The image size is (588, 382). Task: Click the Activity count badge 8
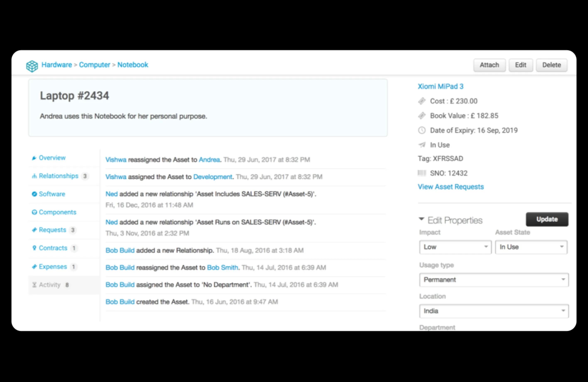point(67,285)
